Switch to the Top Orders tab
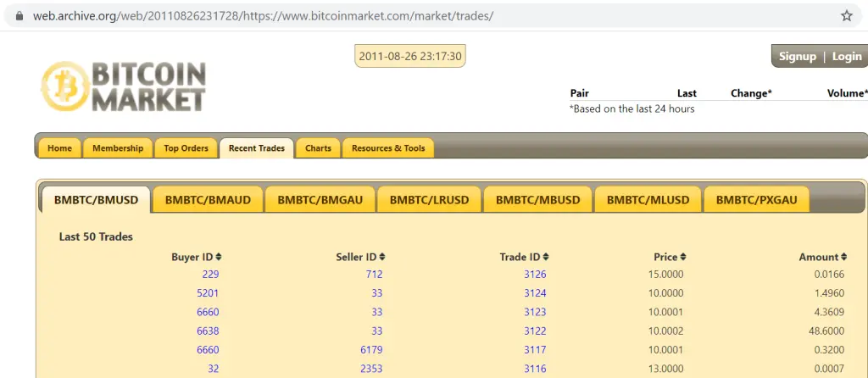The height and width of the screenshot is (378, 868). (186, 148)
